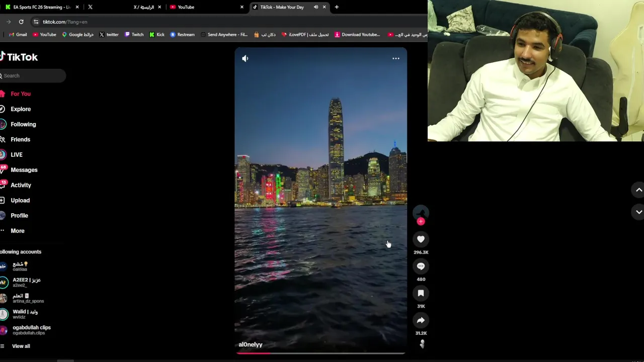Open comments showing 480
The height and width of the screenshot is (362, 644).
(421, 266)
